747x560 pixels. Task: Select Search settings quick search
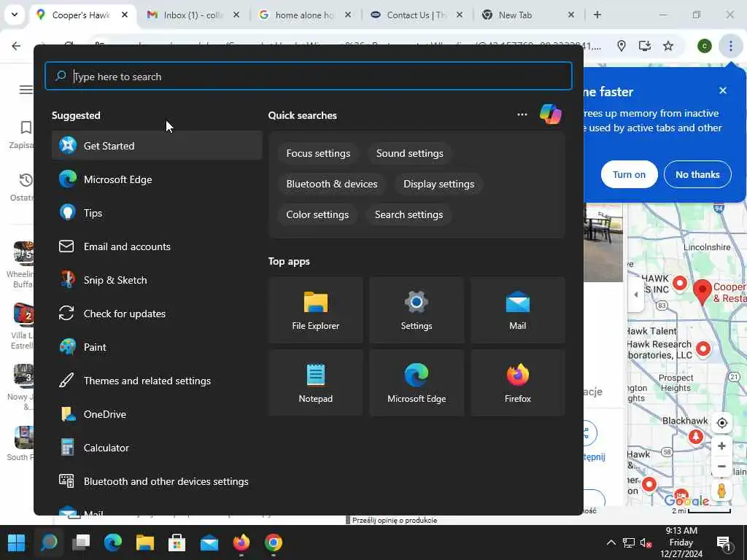point(409,215)
